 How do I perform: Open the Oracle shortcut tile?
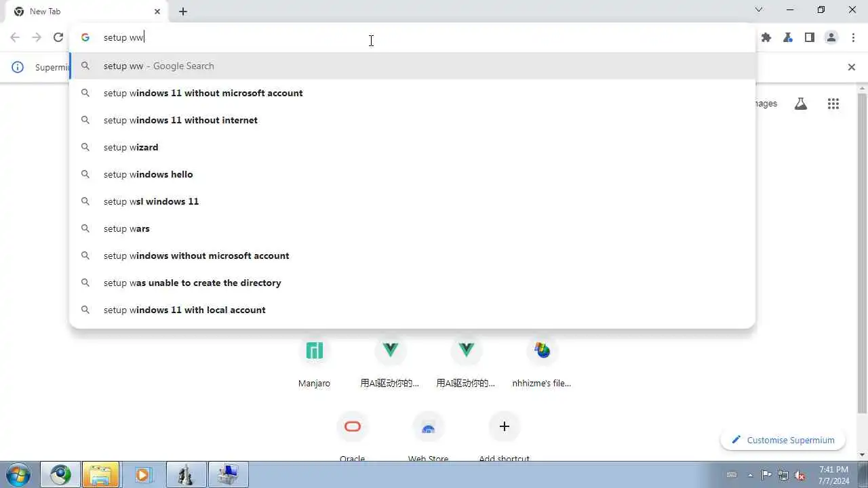tap(352, 437)
